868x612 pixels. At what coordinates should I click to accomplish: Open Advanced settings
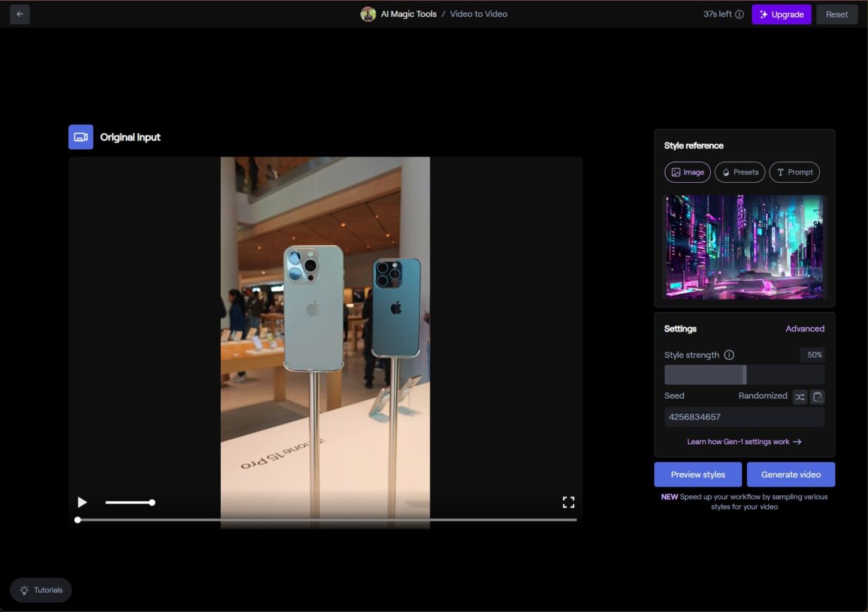[x=805, y=328]
